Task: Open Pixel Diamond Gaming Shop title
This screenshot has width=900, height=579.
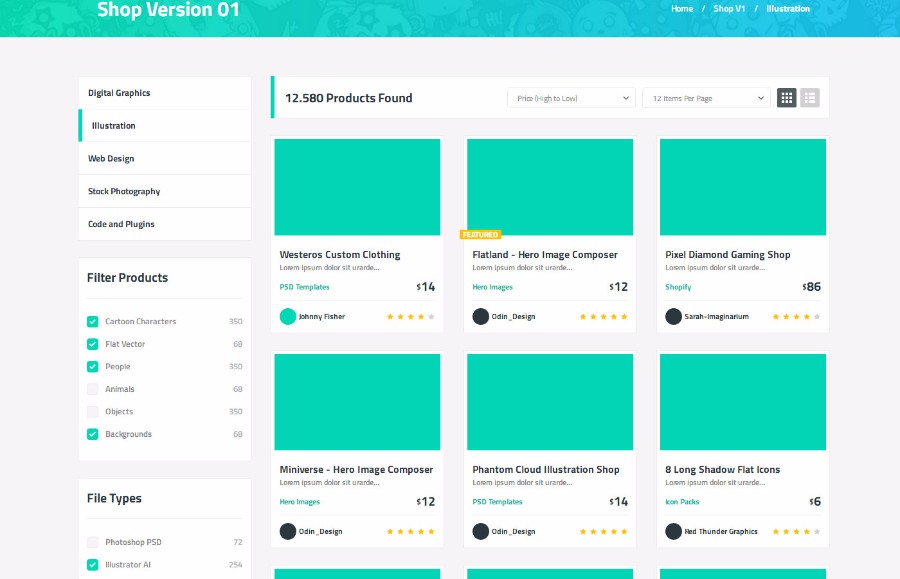Action: 728,255
